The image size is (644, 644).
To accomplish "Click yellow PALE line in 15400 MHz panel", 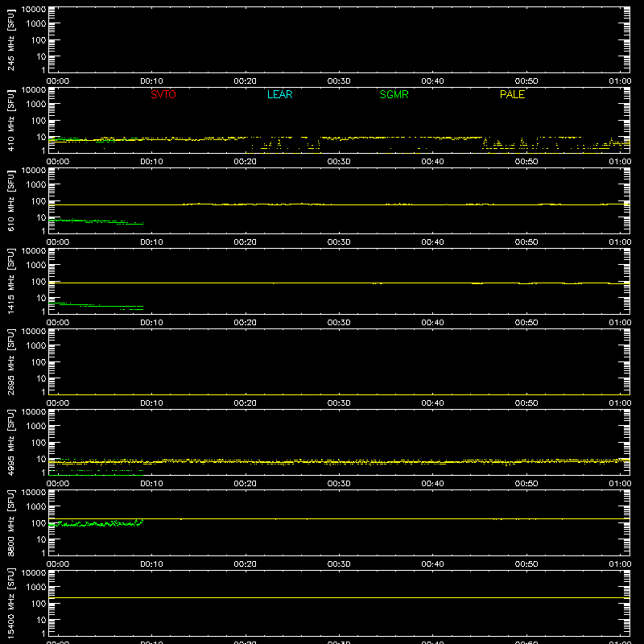I will [x=339, y=597].
